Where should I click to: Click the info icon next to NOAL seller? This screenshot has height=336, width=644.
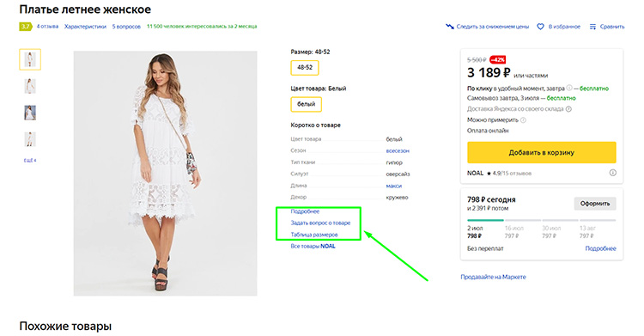point(612,173)
